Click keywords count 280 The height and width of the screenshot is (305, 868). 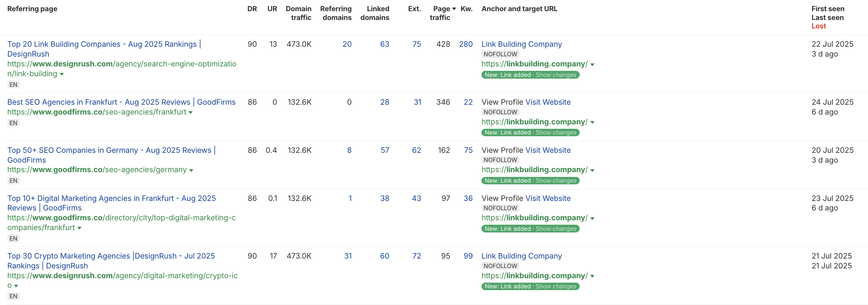(x=466, y=44)
